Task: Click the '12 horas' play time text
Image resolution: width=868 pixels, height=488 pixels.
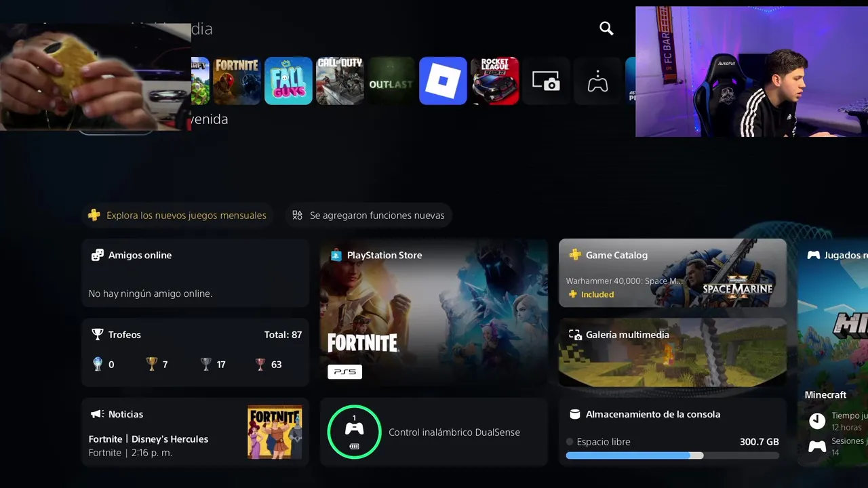Action: [x=846, y=428]
